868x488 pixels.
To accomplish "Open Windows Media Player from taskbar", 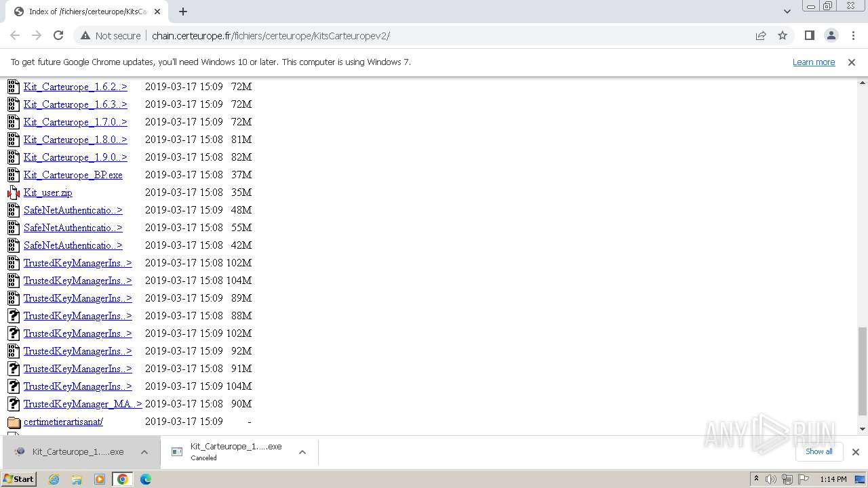I will tap(100, 479).
